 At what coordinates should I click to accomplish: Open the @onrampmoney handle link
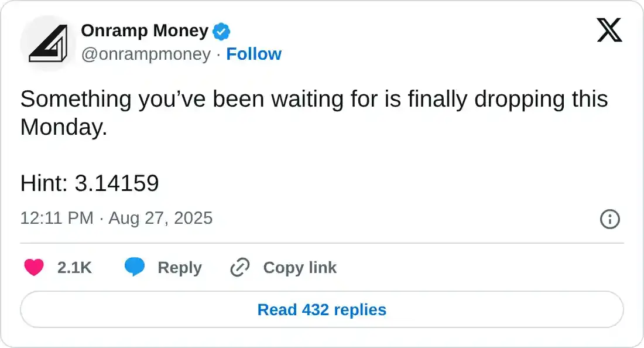tap(146, 54)
